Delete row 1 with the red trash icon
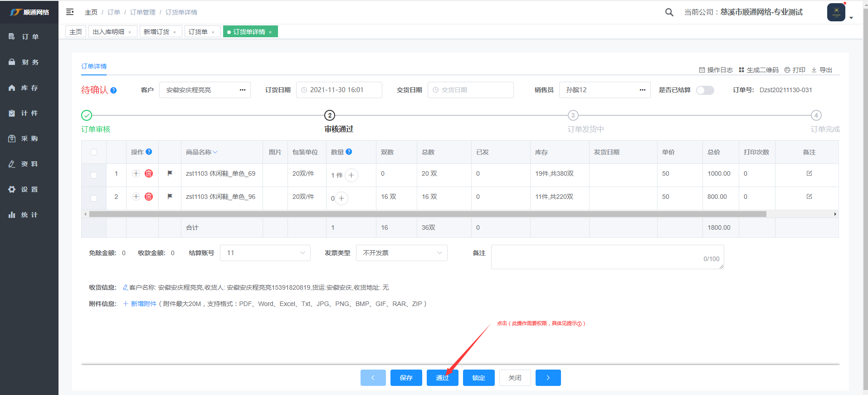Image resolution: width=868 pixels, height=395 pixels. 149,173
